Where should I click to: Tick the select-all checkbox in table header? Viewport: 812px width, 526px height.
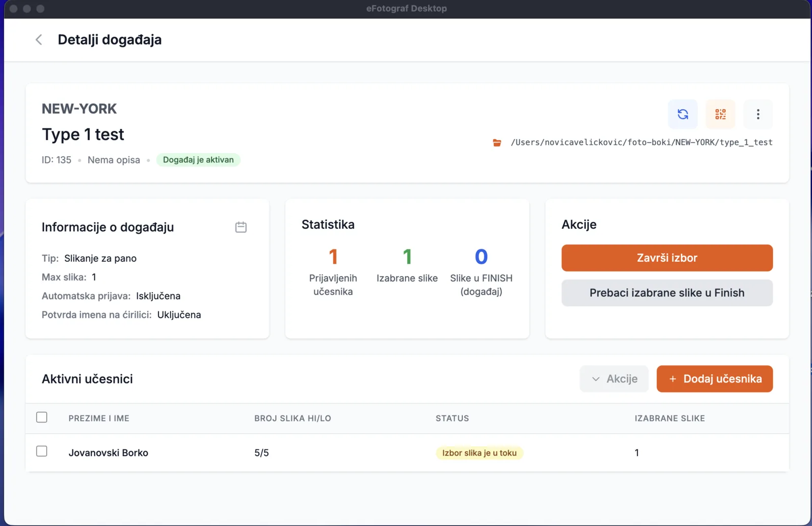pyautogui.click(x=42, y=417)
